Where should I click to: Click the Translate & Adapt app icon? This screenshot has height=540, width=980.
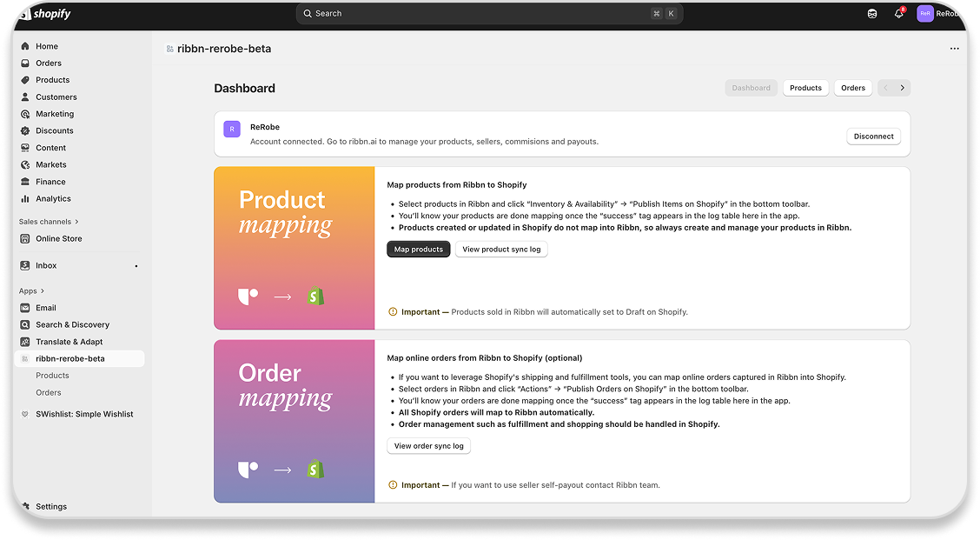[25, 342]
